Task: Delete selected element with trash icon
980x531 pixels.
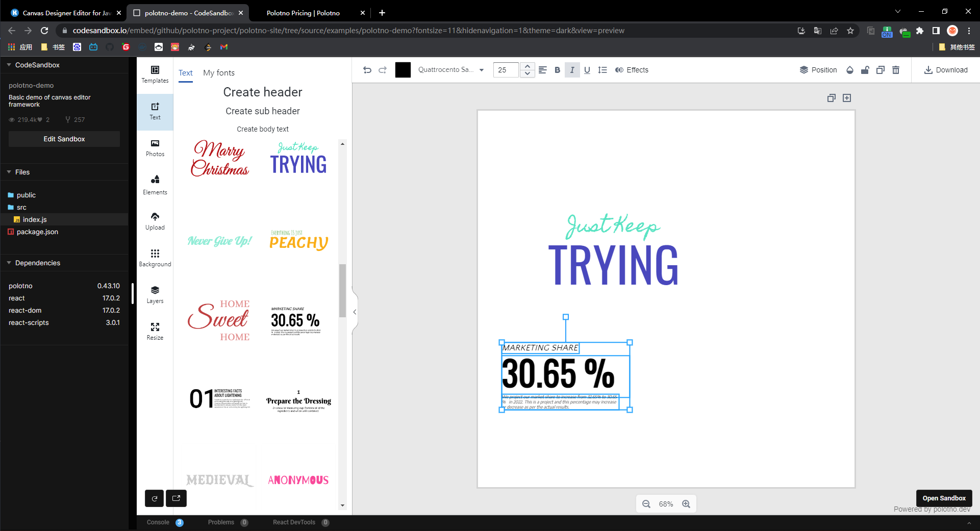Action: click(x=896, y=70)
